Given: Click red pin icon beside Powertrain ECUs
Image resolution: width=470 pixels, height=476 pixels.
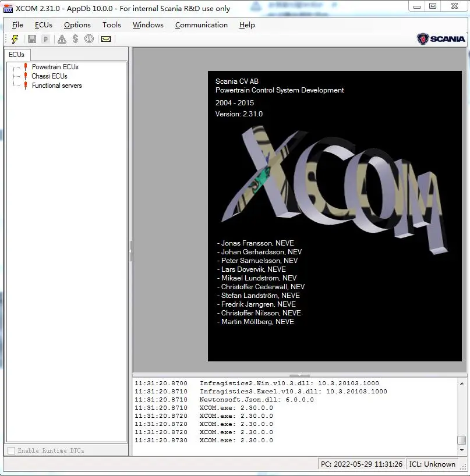Looking at the screenshot, I should pos(26,67).
